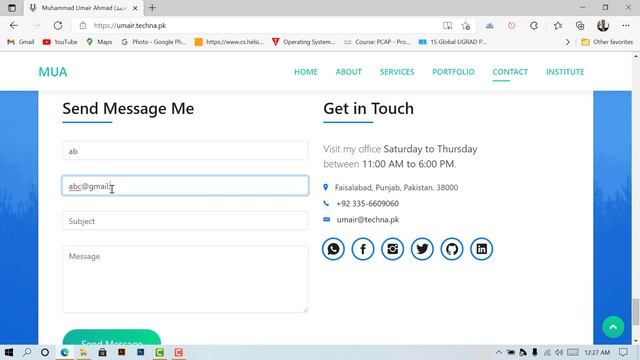Open Course: PCAP bookmark
Screen dimensions: 640x360
(377, 42)
